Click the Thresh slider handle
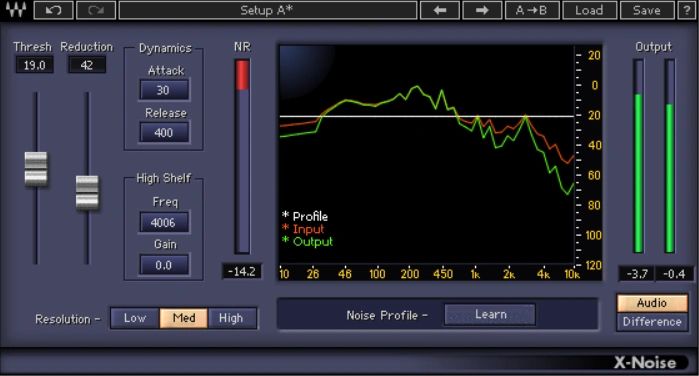The width and height of the screenshot is (699, 376). tap(36, 169)
